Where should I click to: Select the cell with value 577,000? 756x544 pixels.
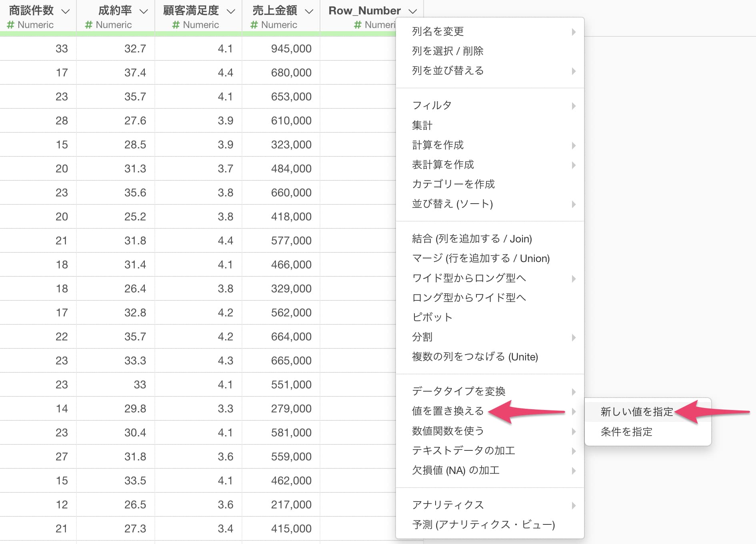(x=281, y=241)
